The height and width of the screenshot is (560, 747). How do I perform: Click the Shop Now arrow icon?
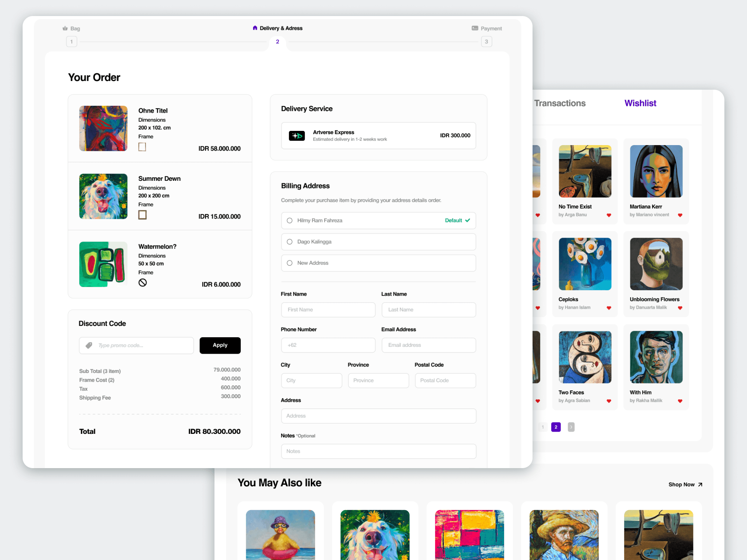point(700,485)
